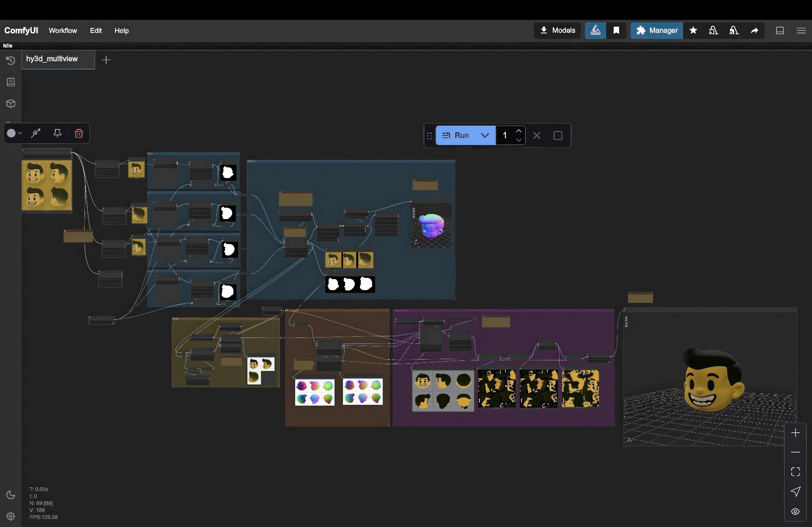Click the bypass node icon in selection toolbar

[x=36, y=134]
